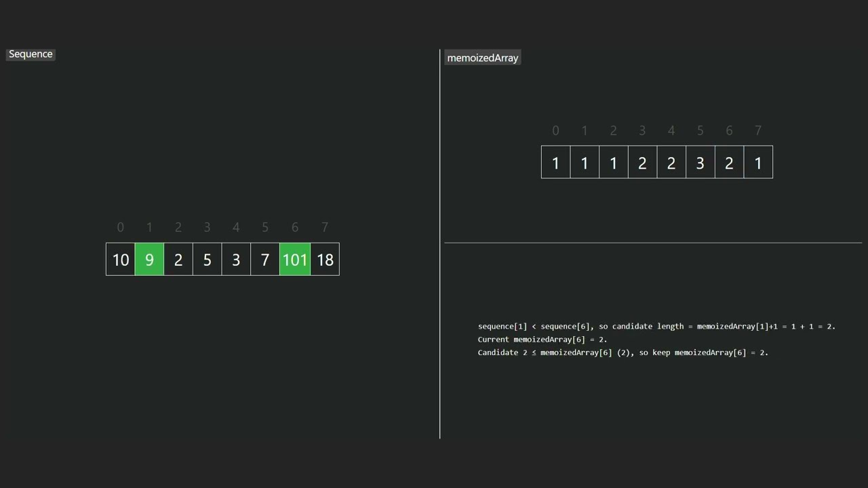This screenshot has width=868, height=488.
Task: Click index label 4 above the memoizedArray
Action: coord(671,130)
